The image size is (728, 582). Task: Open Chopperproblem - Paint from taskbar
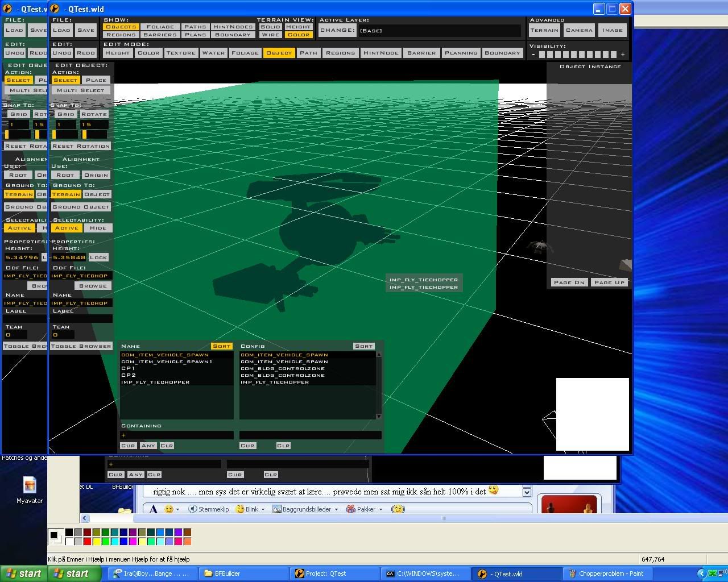[x=607, y=573]
